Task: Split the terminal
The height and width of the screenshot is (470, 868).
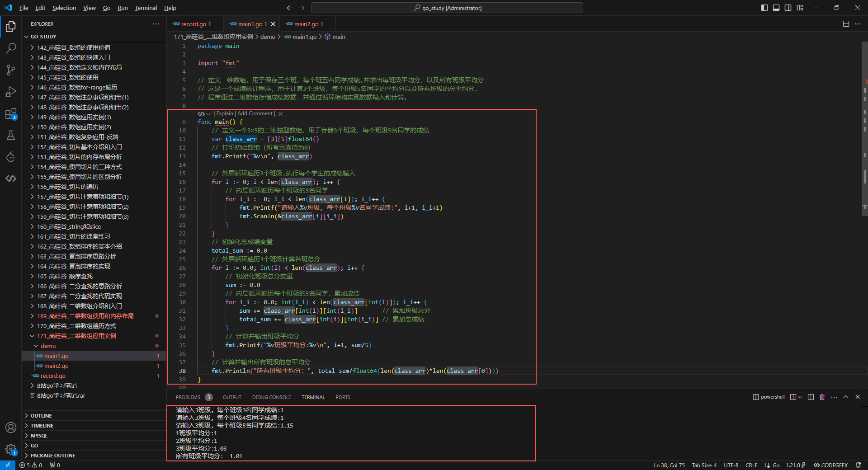Action: click(x=811, y=397)
